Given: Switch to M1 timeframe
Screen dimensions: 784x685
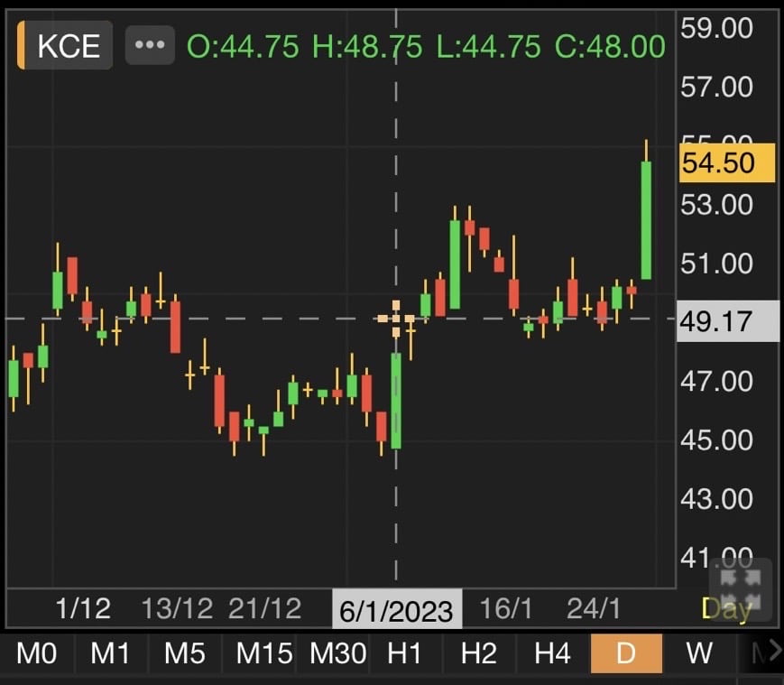Looking at the screenshot, I should 111,653.
